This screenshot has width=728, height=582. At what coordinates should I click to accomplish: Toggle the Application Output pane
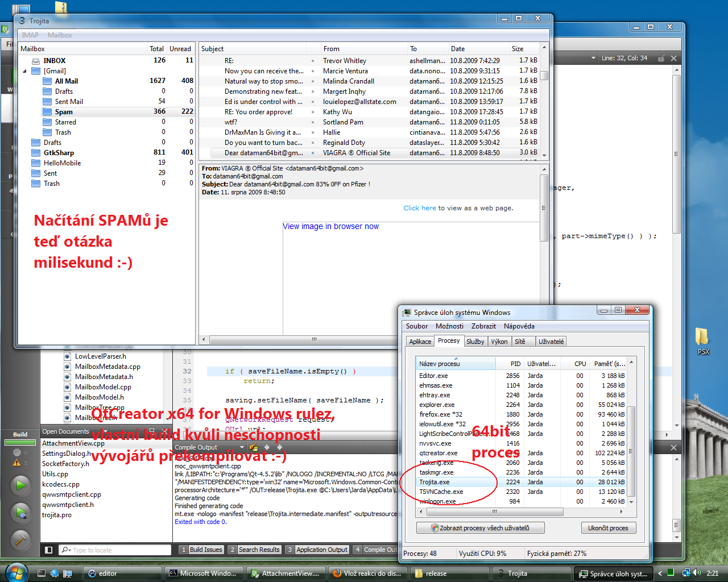click(317, 550)
